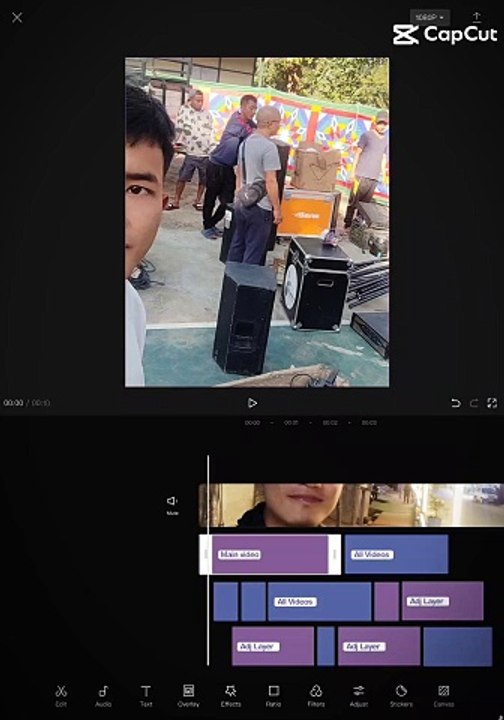Open the Filters tool
This screenshot has width=504, height=720.
click(x=316, y=695)
